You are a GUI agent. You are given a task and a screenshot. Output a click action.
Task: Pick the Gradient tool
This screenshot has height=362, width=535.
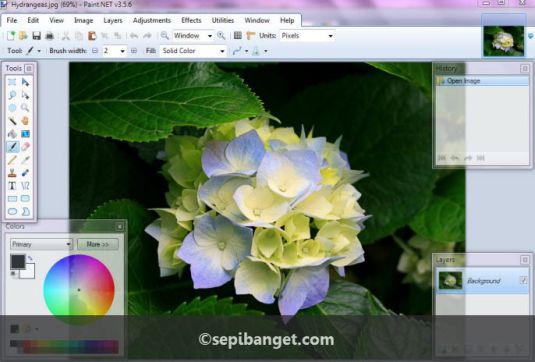click(x=25, y=134)
